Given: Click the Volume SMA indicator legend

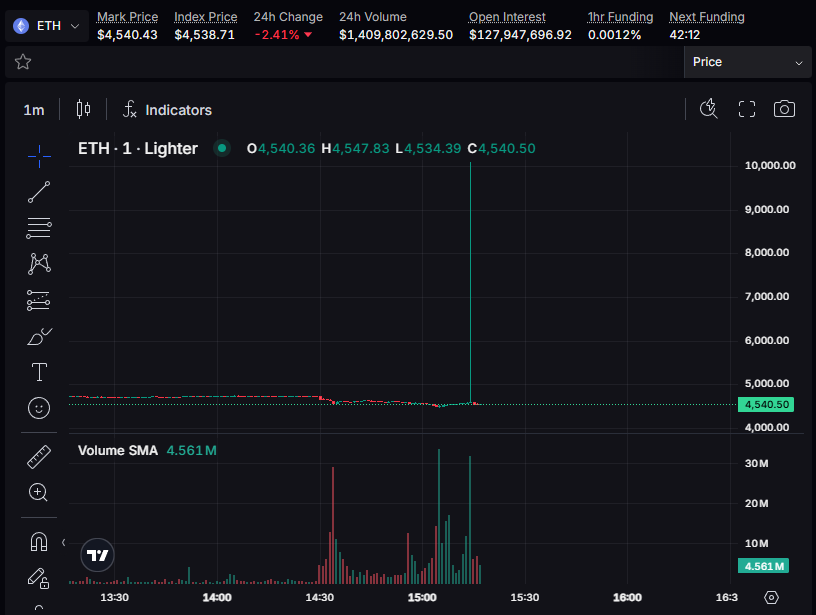Looking at the screenshot, I should 118,451.
